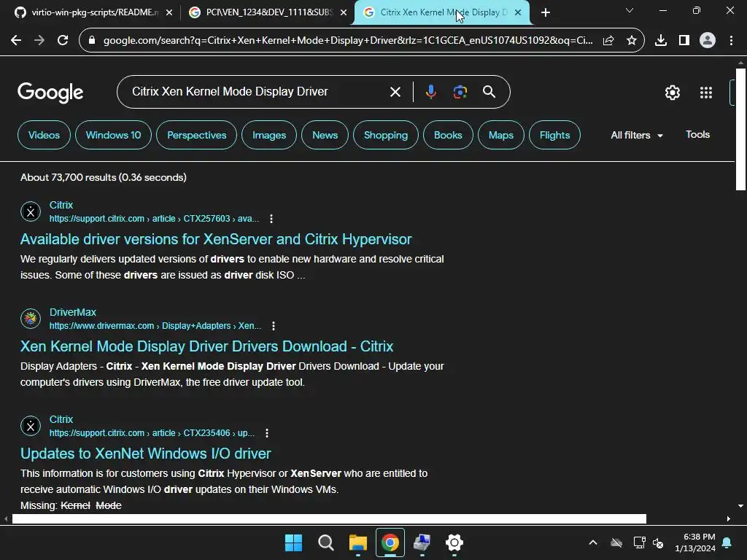Open more options for the CTX257603 result
Viewport: 747px width, 560px height.
(271, 219)
